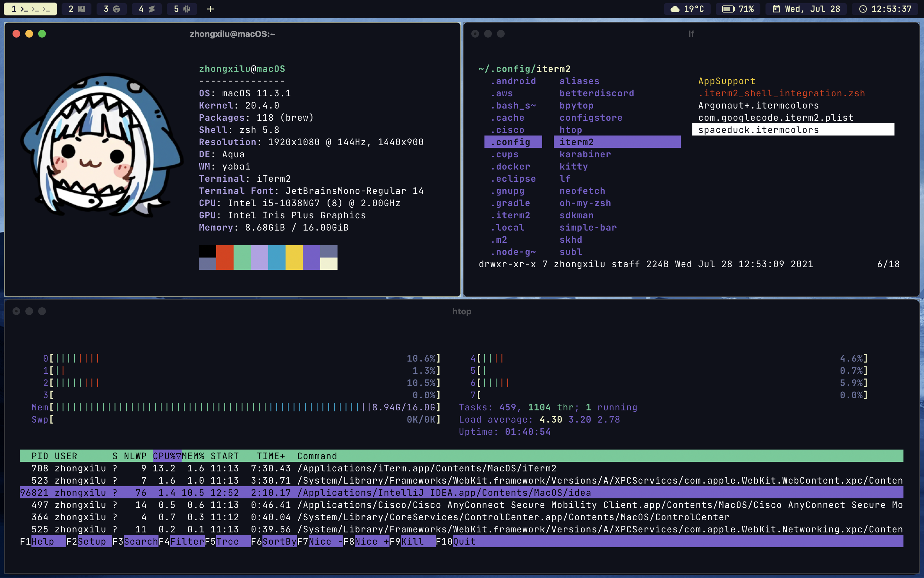
Task: Select .aws directory in lf
Action: tap(502, 93)
